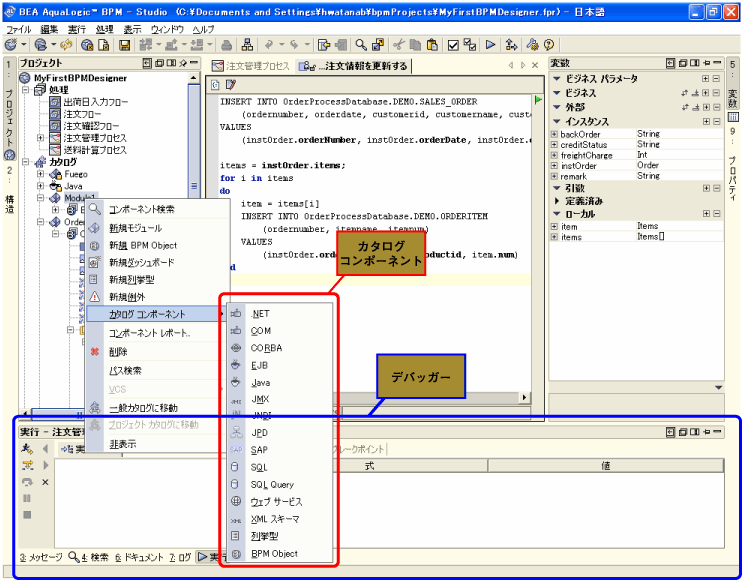Select 送料計算プロセス in project tree
Viewport: 745px width, 580px height.
point(89,150)
